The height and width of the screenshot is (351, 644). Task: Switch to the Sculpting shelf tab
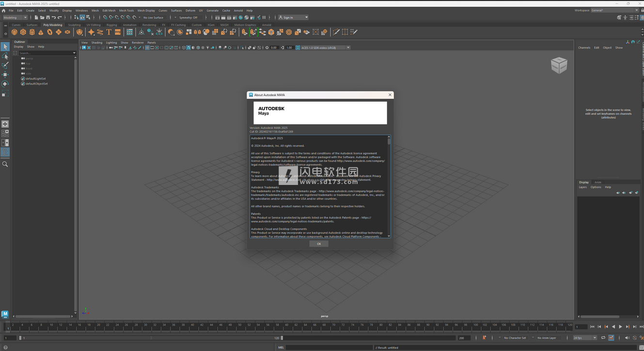point(75,25)
